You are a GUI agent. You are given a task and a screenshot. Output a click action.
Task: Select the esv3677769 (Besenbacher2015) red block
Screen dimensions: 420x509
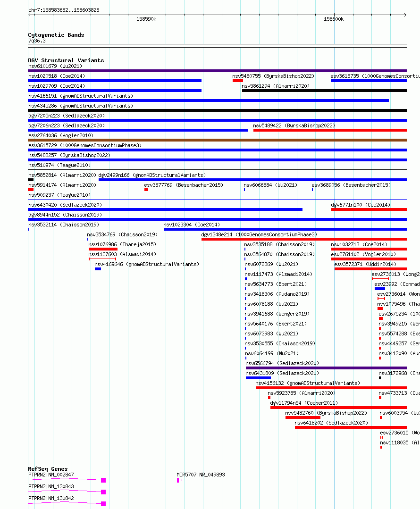point(146,190)
